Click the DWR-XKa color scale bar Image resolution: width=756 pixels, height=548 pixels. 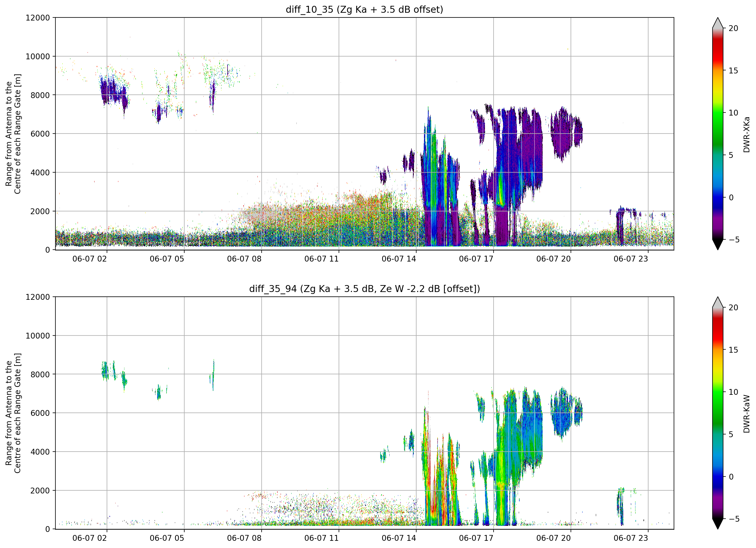(x=718, y=134)
